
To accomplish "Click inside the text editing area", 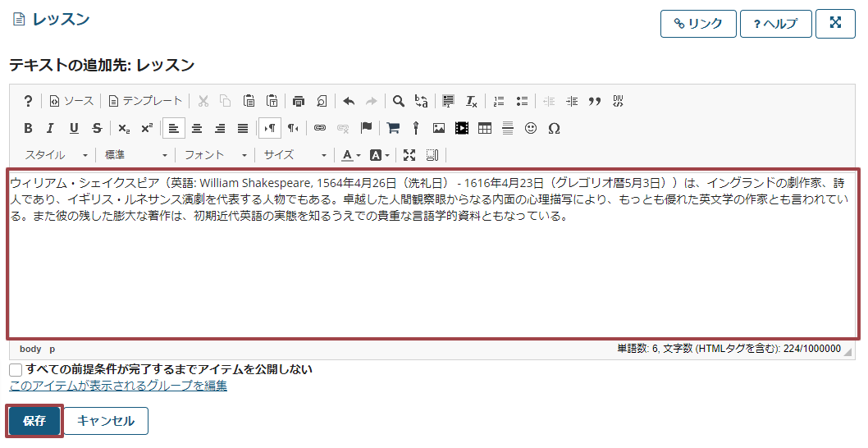I will click(x=433, y=254).
